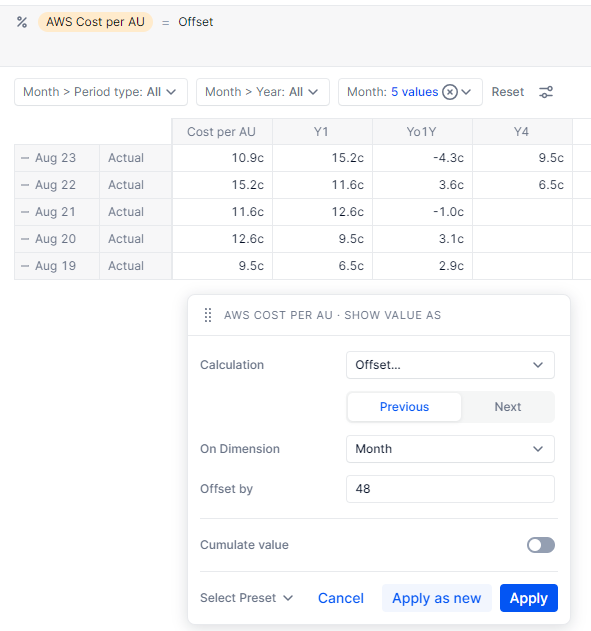Screen dimensions: 591x631
Task: Click the Apply button
Action: click(x=529, y=598)
